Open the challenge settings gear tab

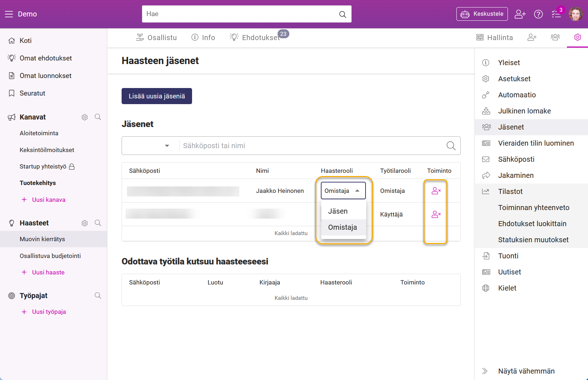click(x=577, y=37)
